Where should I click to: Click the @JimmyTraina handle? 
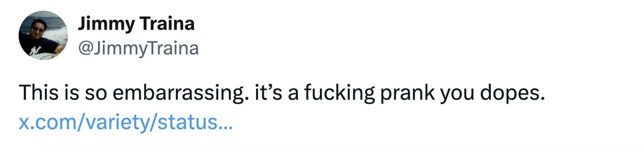coord(138,48)
